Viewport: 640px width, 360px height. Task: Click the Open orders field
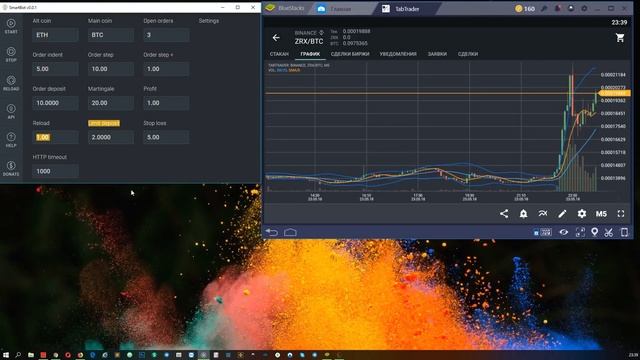tap(166, 35)
